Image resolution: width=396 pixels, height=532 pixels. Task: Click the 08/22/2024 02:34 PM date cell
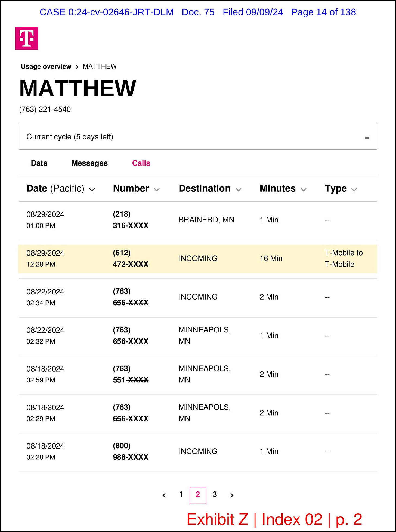click(x=45, y=297)
